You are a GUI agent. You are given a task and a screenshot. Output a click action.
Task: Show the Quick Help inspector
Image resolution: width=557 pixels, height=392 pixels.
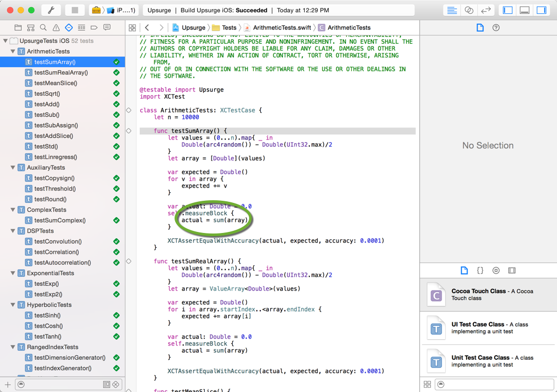click(x=496, y=27)
